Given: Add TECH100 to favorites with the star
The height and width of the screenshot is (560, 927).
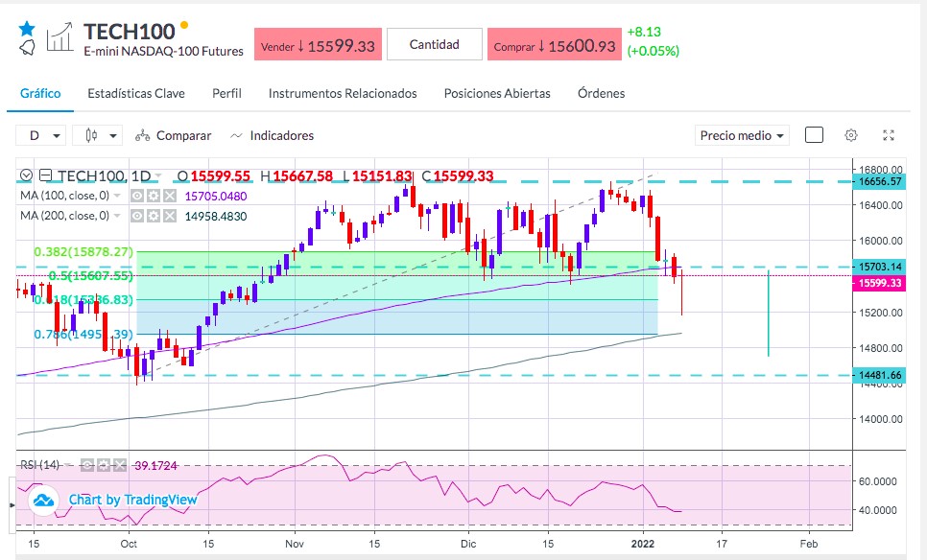Looking at the screenshot, I should tap(27, 29).
